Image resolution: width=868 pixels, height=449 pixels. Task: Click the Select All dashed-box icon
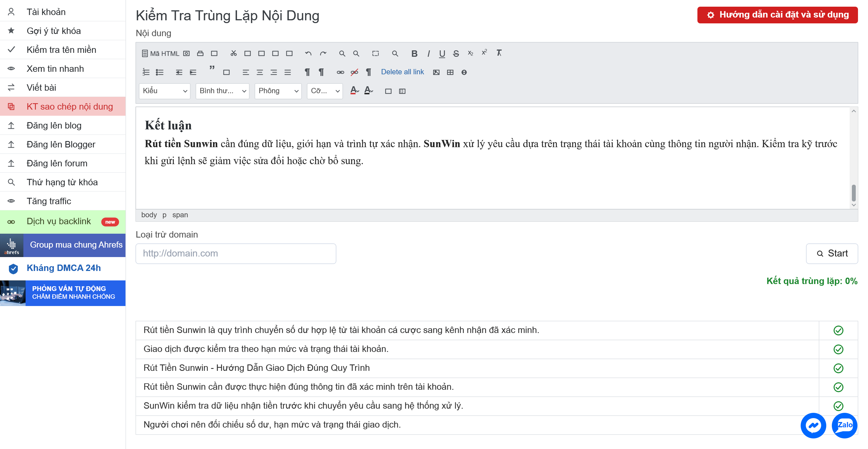(x=375, y=53)
